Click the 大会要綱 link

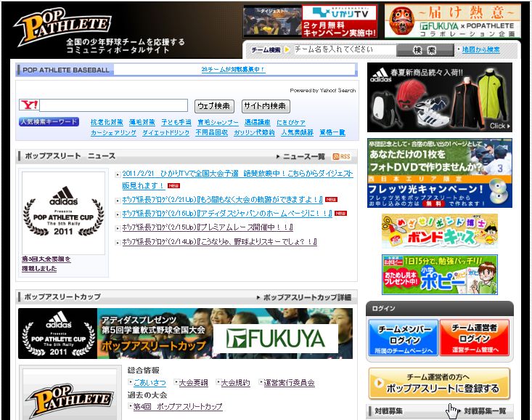(193, 383)
